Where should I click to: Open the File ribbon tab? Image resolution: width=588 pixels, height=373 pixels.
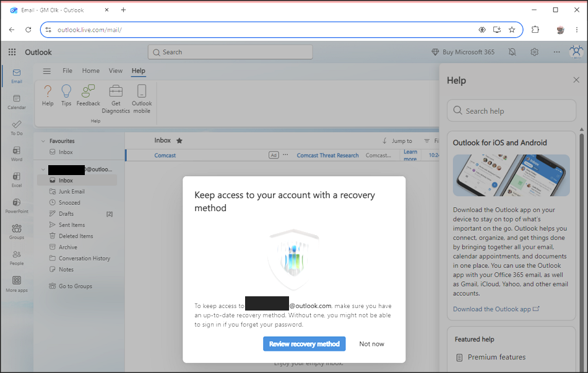tap(67, 71)
